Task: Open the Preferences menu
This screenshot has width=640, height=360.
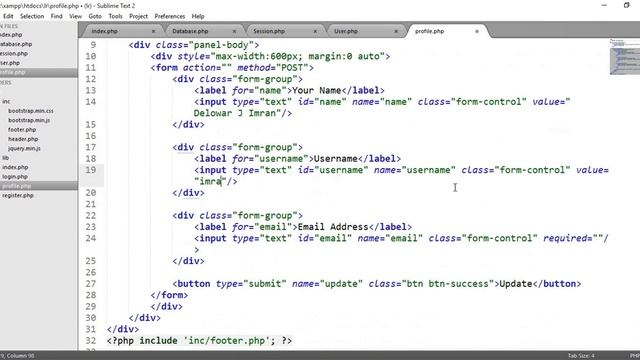Action: [170, 16]
